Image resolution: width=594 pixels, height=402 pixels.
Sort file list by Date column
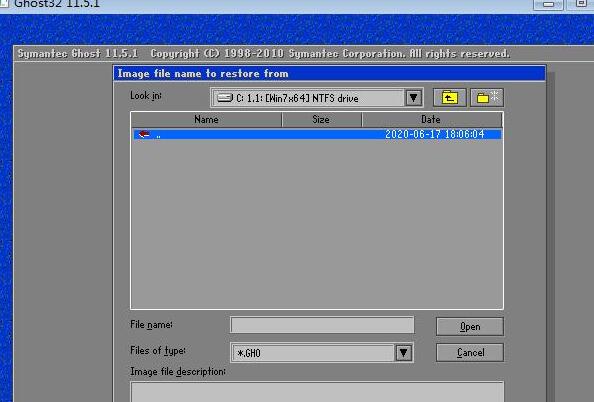pyautogui.click(x=432, y=120)
